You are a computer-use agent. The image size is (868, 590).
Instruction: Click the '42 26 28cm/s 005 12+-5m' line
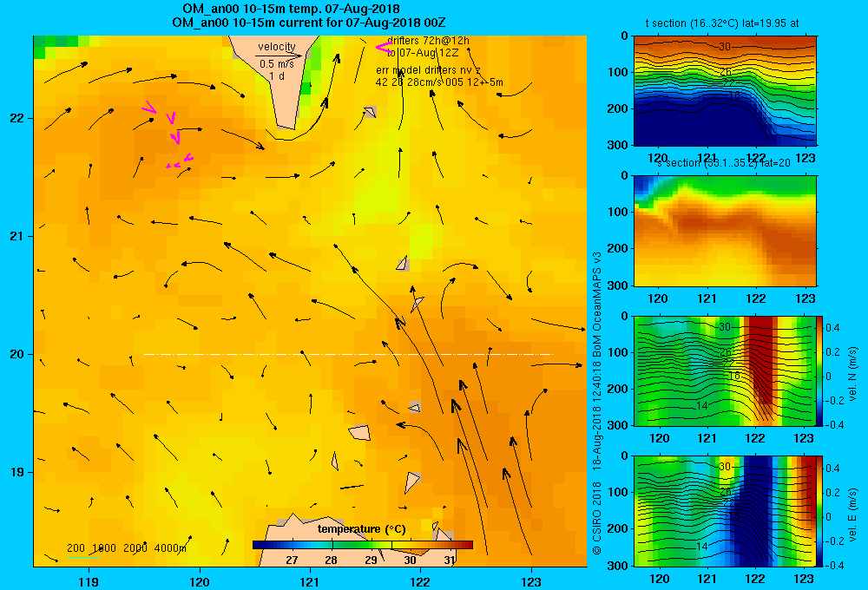439,82
